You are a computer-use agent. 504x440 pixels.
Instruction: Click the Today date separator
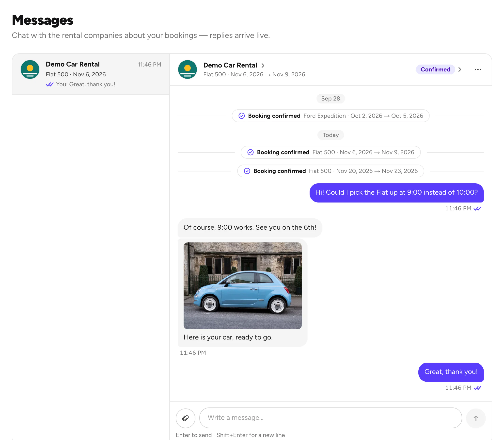[331, 135]
